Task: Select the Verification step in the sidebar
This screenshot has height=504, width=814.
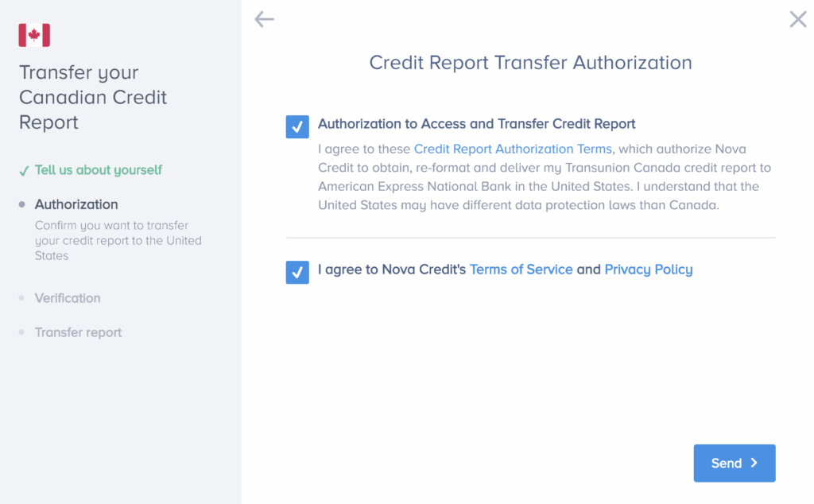Action: [68, 298]
